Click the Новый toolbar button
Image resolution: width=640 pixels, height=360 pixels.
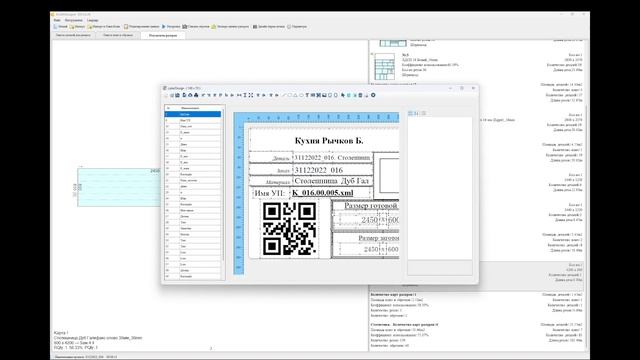[x=60, y=27]
